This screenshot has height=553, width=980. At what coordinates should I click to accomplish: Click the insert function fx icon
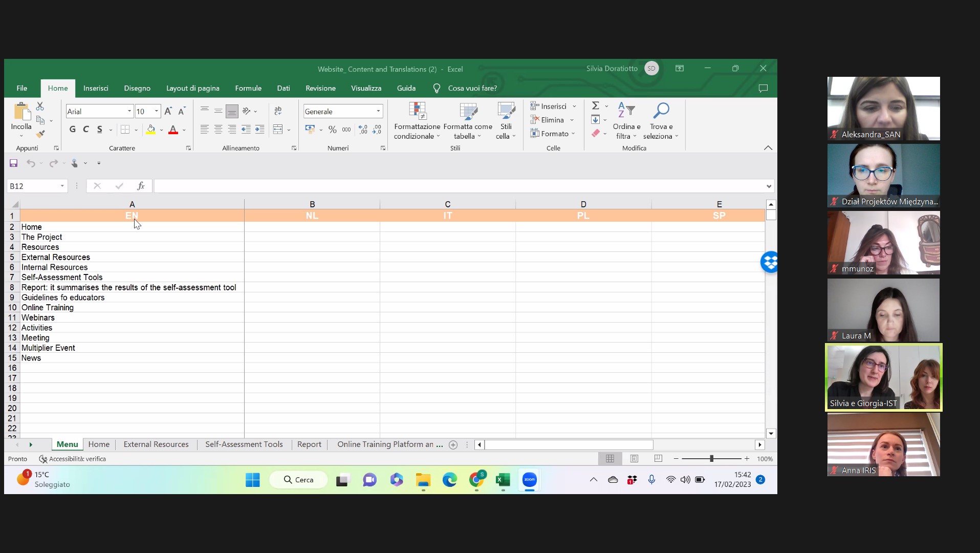(x=141, y=186)
